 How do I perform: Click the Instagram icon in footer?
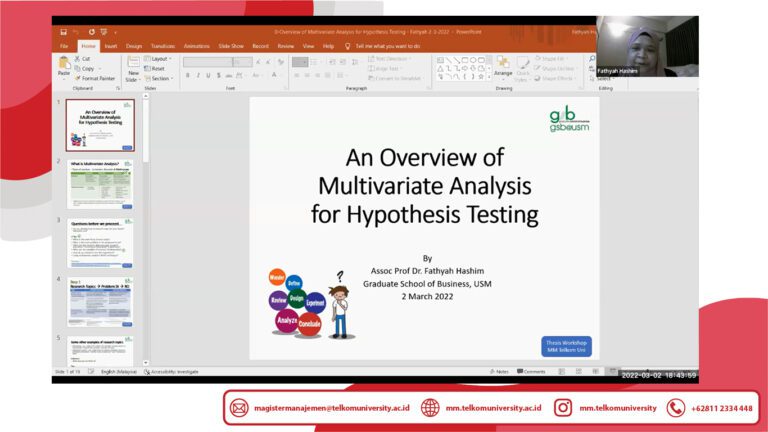(x=563, y=408)
